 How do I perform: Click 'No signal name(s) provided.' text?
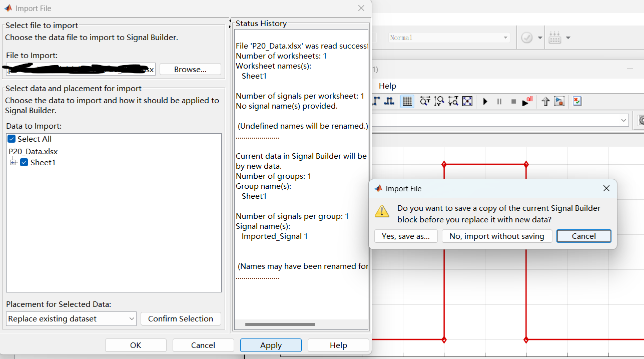(287, 106)
